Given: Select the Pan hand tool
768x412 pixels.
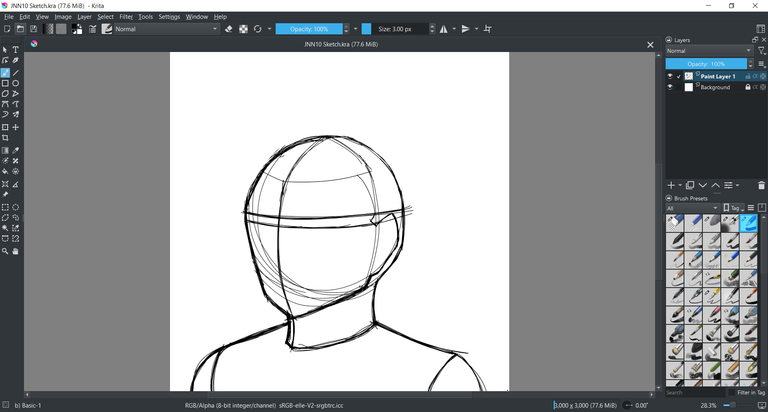Looking at the screenshot, I should tap(16, 251).
